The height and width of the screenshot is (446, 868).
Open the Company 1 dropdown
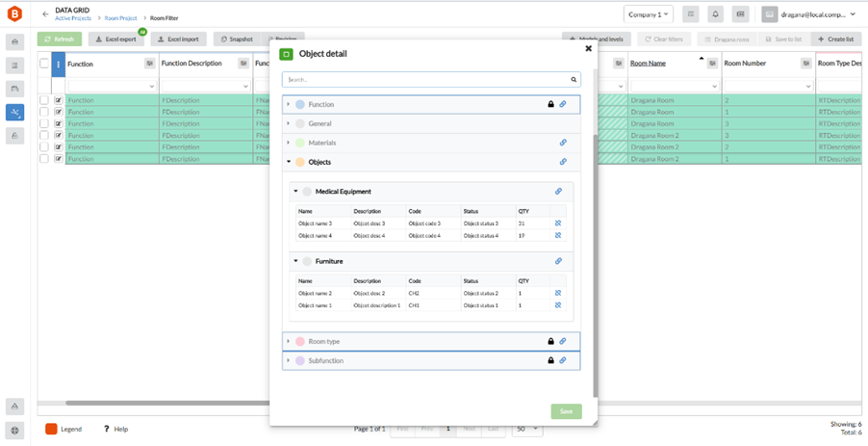tap(649, 14)
